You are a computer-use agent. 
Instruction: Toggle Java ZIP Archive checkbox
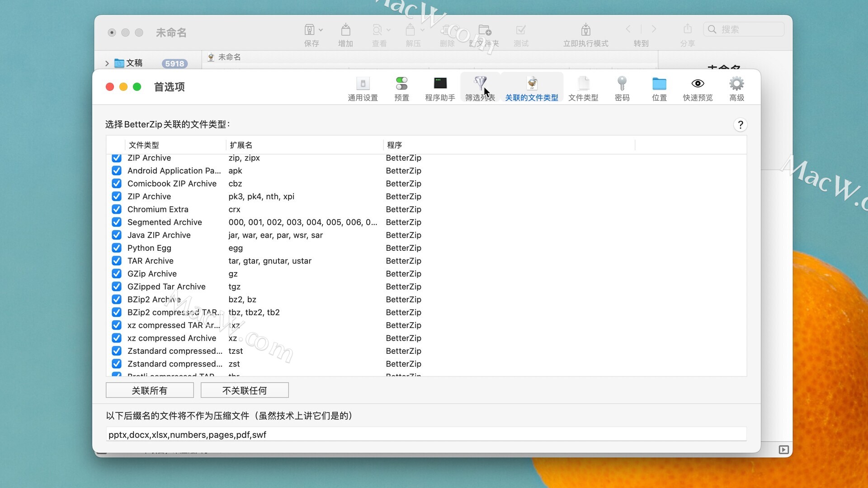(117, 235)
